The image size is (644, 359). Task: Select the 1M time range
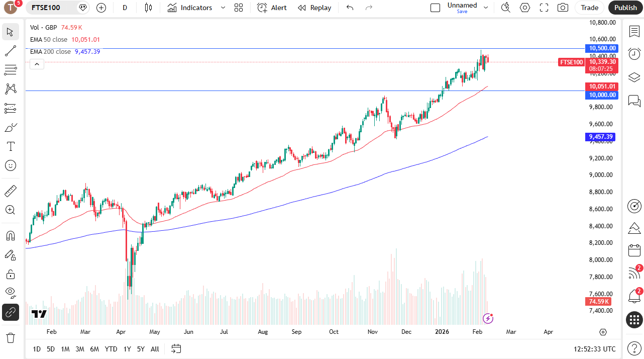click(x=65, y=349)
